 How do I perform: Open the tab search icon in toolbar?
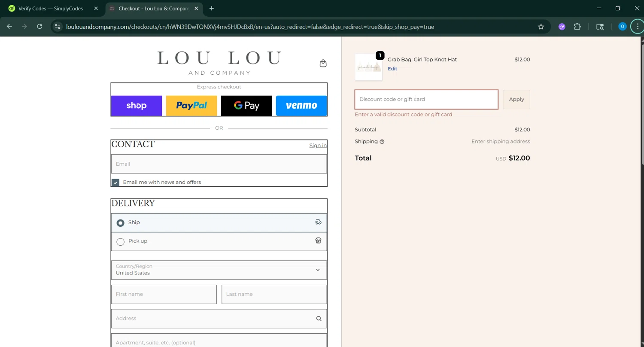coord(600,27)
